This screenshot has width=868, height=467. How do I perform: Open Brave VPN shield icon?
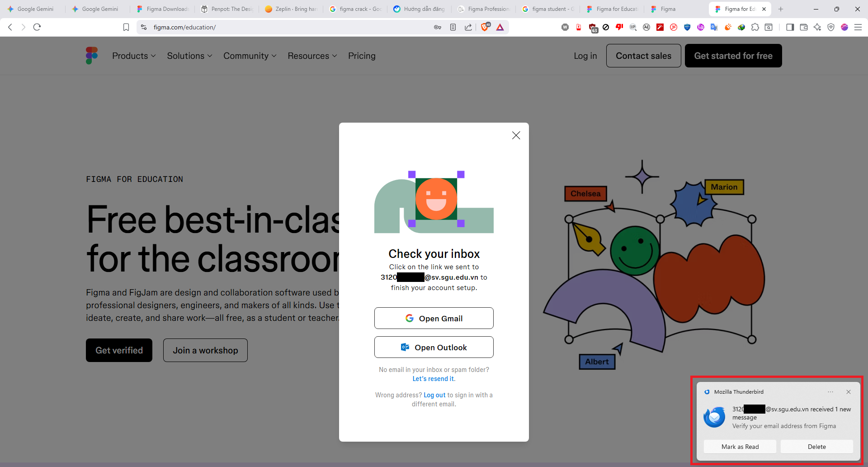pyautogui.click(x=831, y=27)
